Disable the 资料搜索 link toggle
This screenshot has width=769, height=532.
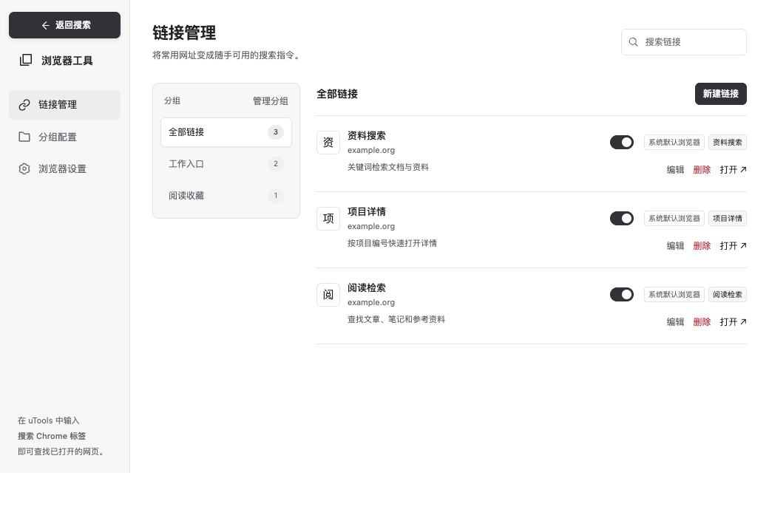click(622, 143)
